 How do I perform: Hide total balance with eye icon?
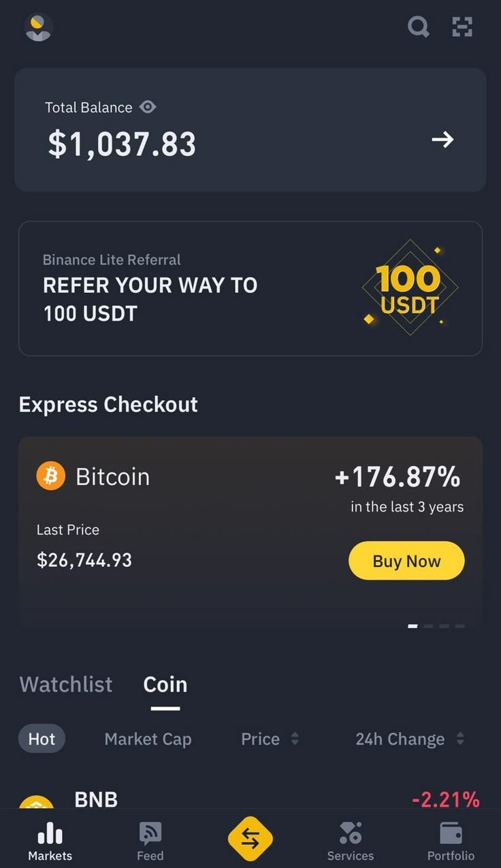148,107
